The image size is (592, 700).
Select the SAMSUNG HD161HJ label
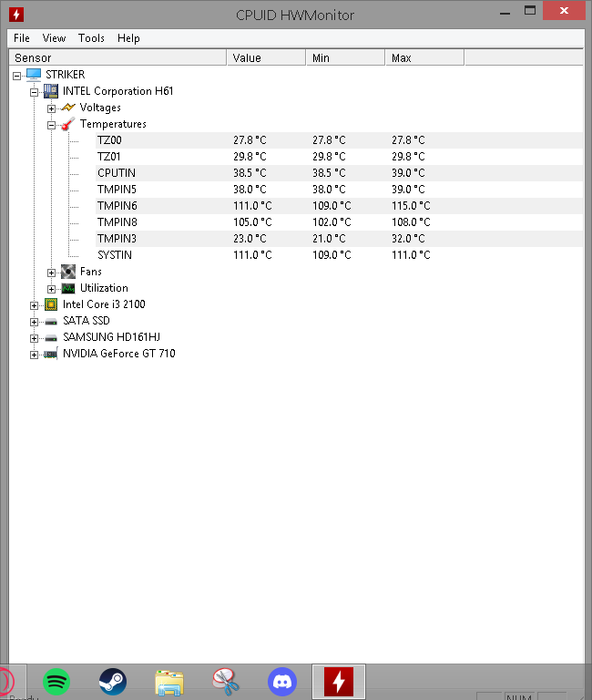[111, 337]
